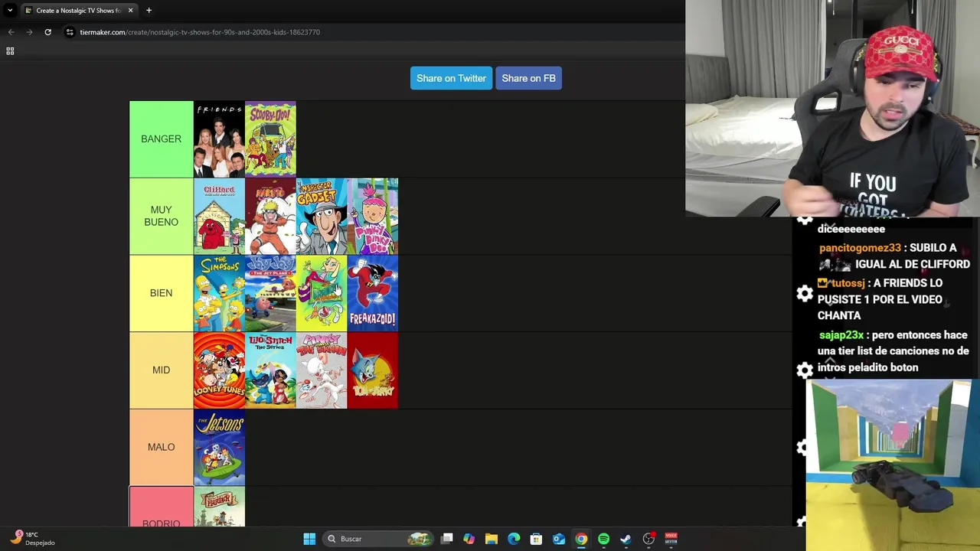
Task: Open a new browser tab with plus button
Action: point(149,10)
